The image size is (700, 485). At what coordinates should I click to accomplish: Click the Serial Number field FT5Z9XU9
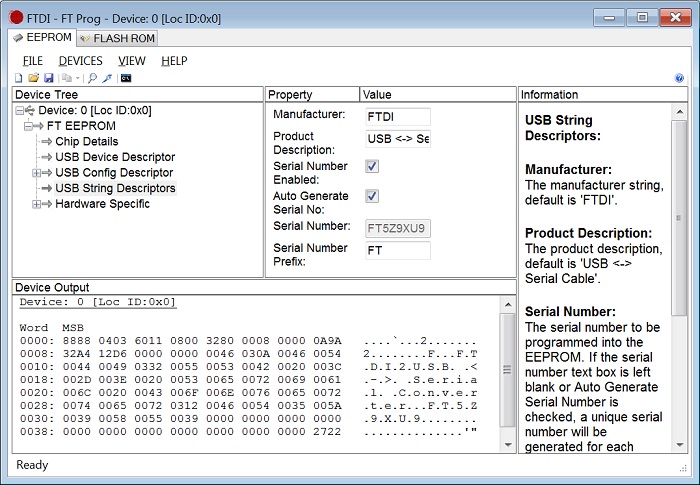pyautogui.click(x=398, y=229)
